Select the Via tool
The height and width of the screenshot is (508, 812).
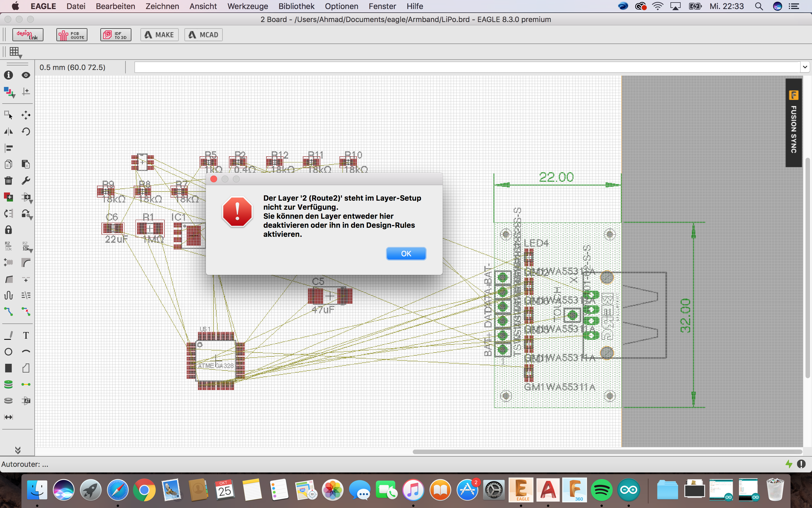coord(8,384)
